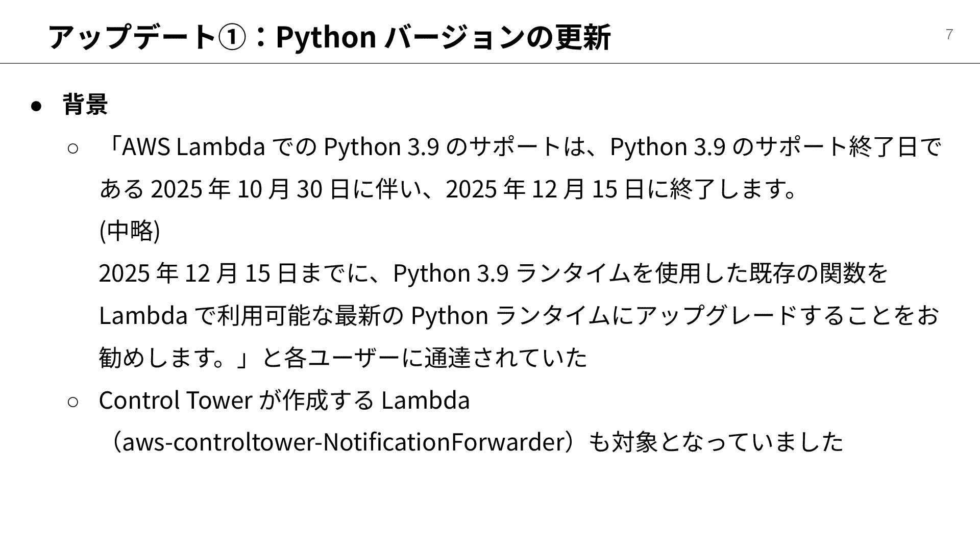Image resolution: width=980 pixels, height=551 pixels.
Task: Click the (中略) text
Action: click(x=130, y=231)
